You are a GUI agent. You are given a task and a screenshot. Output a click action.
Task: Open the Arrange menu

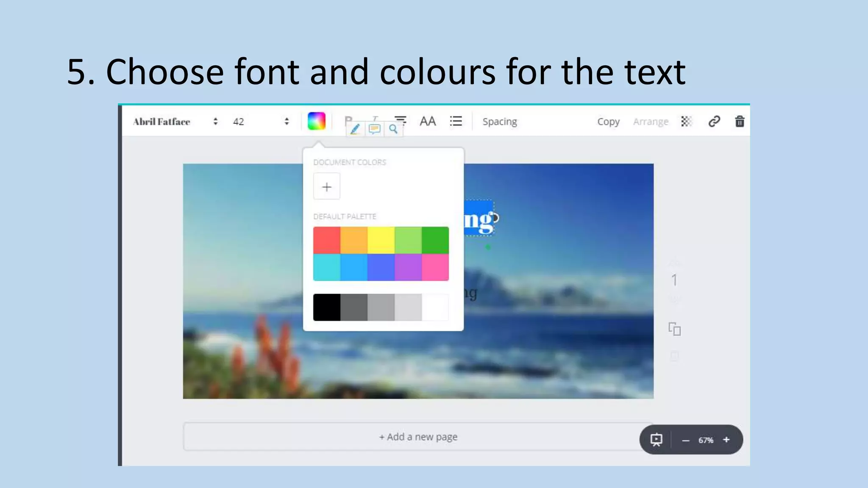651,122
